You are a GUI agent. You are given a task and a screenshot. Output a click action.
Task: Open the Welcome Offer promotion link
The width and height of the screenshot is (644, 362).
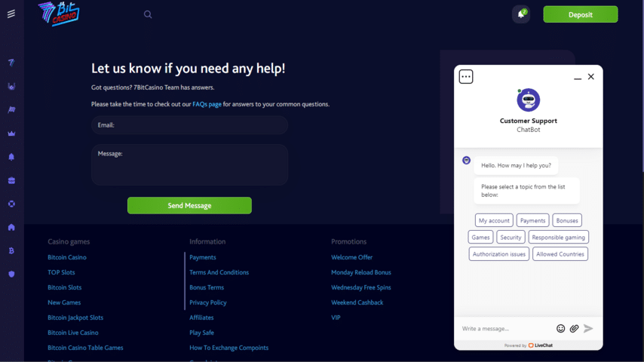pyautogui.click(x=352, y=258)
